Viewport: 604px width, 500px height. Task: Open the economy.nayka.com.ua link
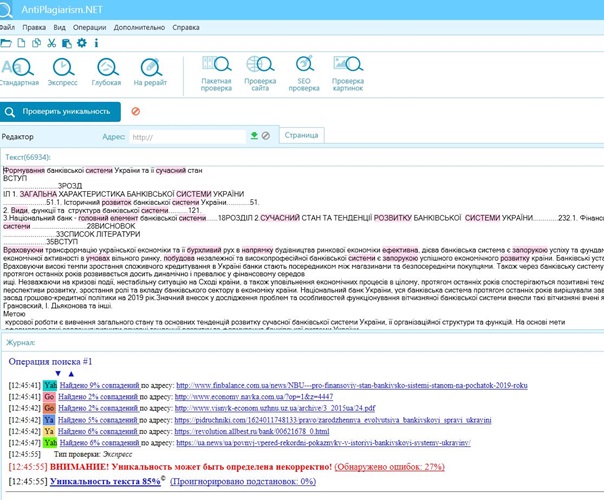pos(254,396)
